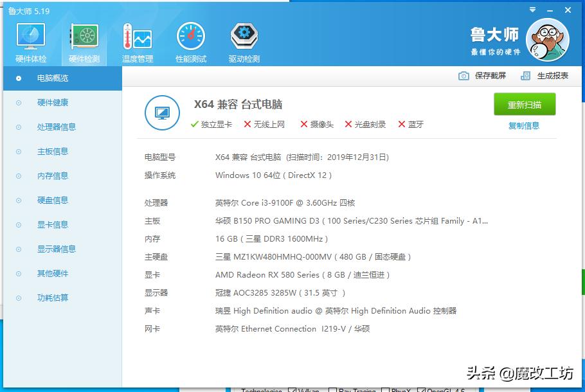This screenshot has width=585, height=392.
Task: Click the green 重新扫描 button
Action: click(525, 104)
